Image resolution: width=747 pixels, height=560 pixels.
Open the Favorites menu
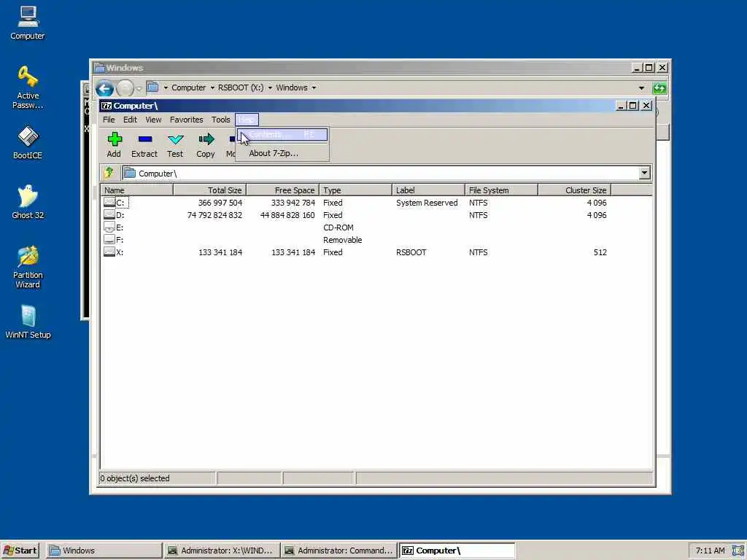point(186,120)
